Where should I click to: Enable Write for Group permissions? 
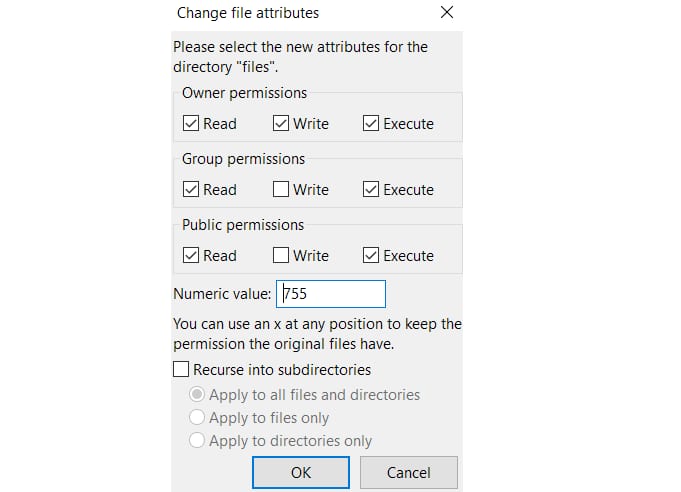[281, 190]
